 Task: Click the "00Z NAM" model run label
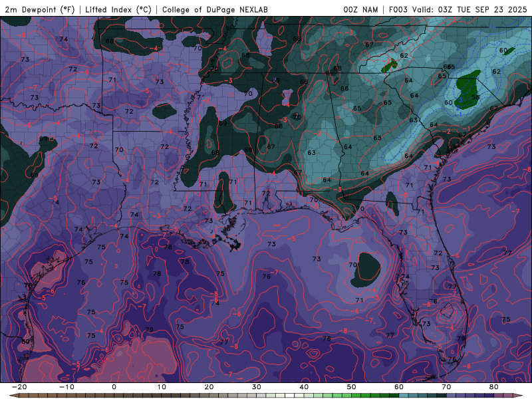pos(360,9)
